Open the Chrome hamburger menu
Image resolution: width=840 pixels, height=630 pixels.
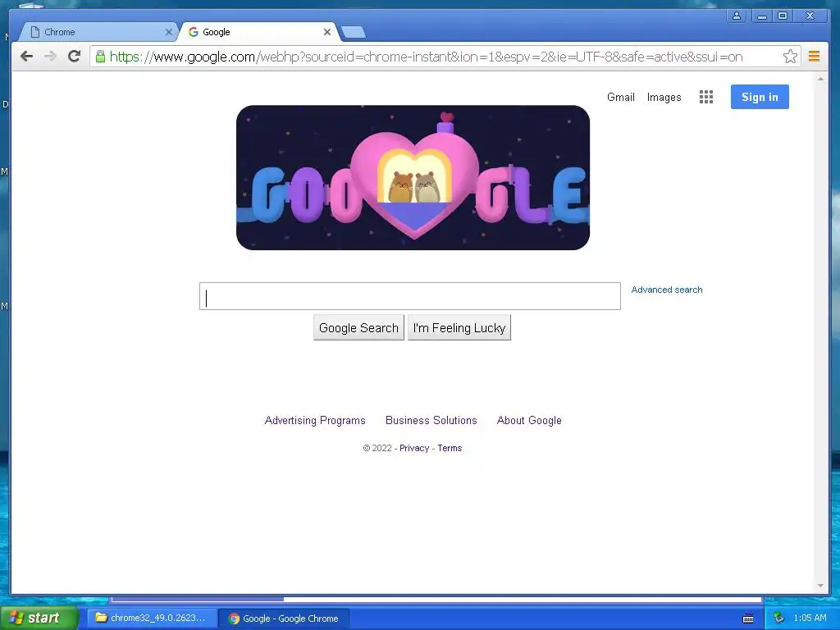pyautogui.click(x=815, y=56)
